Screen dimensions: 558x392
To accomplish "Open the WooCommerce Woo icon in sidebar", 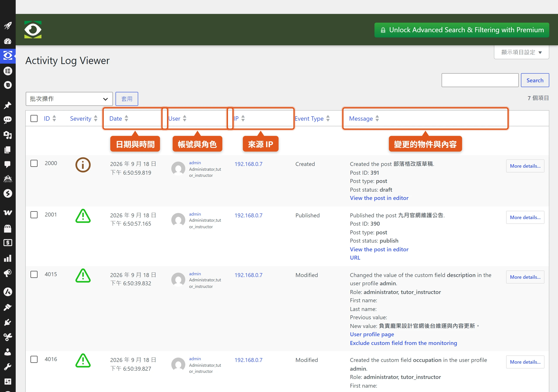I will tap(8, 213).
